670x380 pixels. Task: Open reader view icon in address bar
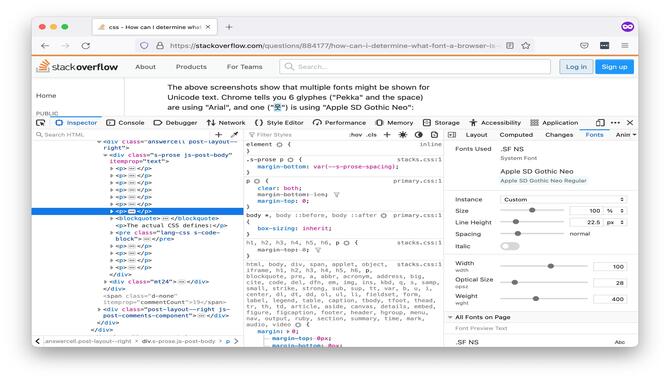point(510,46)
